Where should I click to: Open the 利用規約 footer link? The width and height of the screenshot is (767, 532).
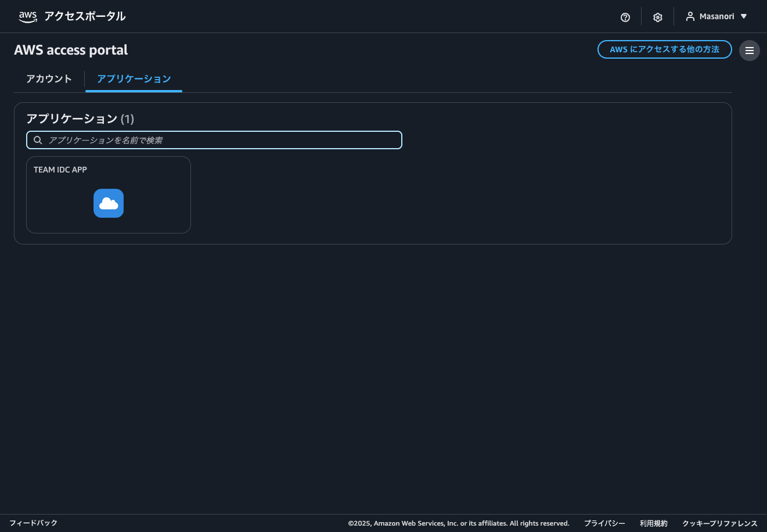point(654,523)
